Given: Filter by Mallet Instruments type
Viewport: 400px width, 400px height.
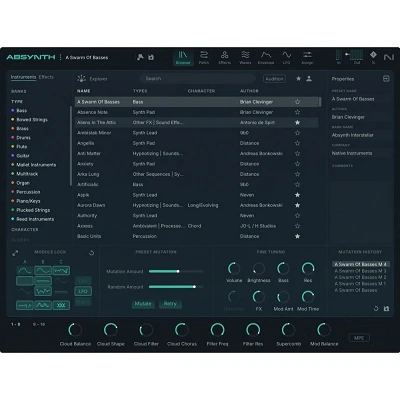Looking at the screenshot, I should coord(33,165).
